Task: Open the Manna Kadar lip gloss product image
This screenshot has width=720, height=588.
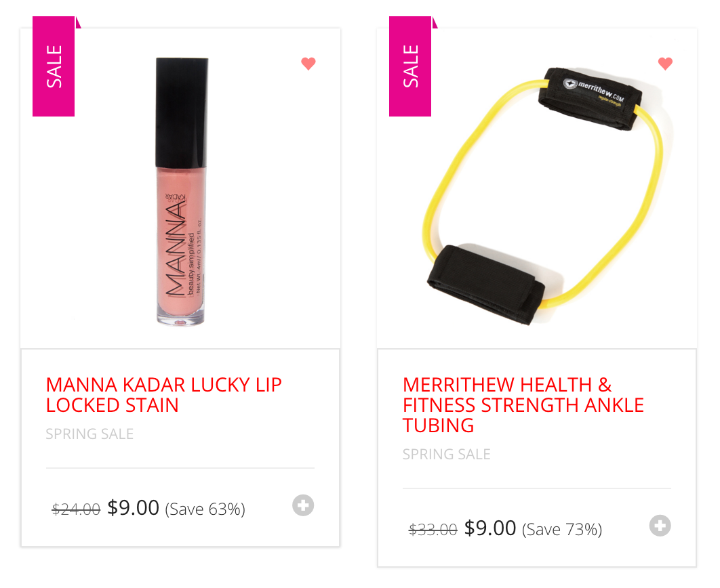Action: coord(182,192)
